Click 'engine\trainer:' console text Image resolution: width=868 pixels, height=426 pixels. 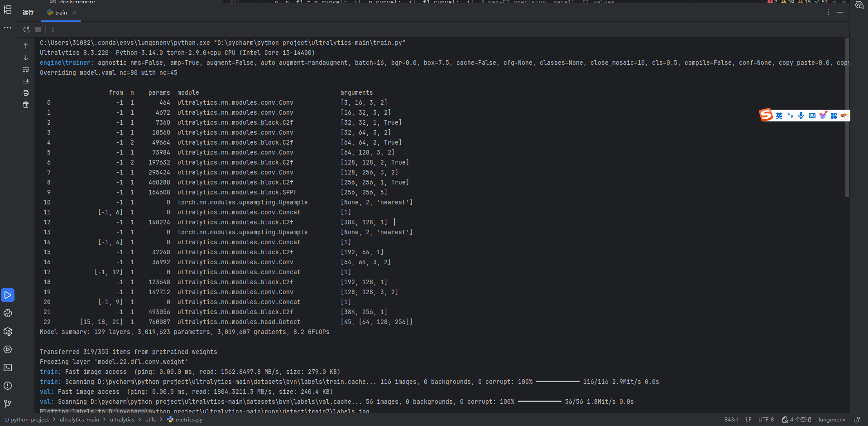coord(67,63)
